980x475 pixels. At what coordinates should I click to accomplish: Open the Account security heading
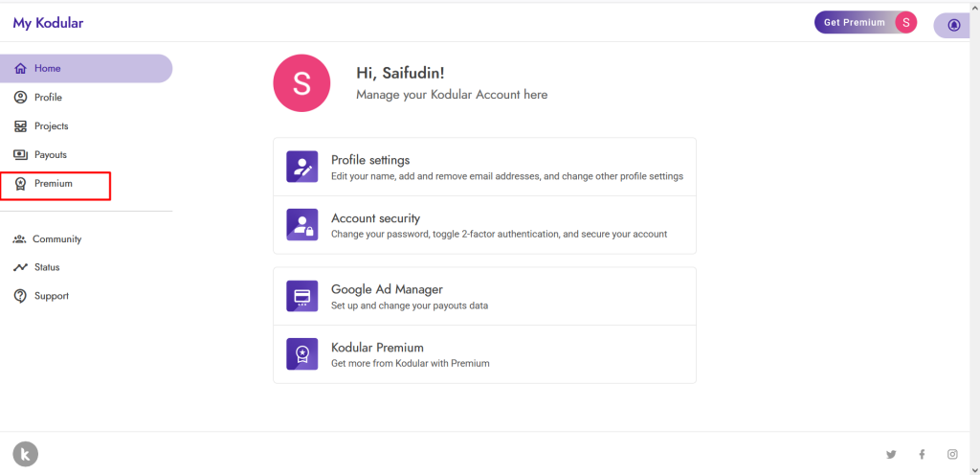pos(375,218)
